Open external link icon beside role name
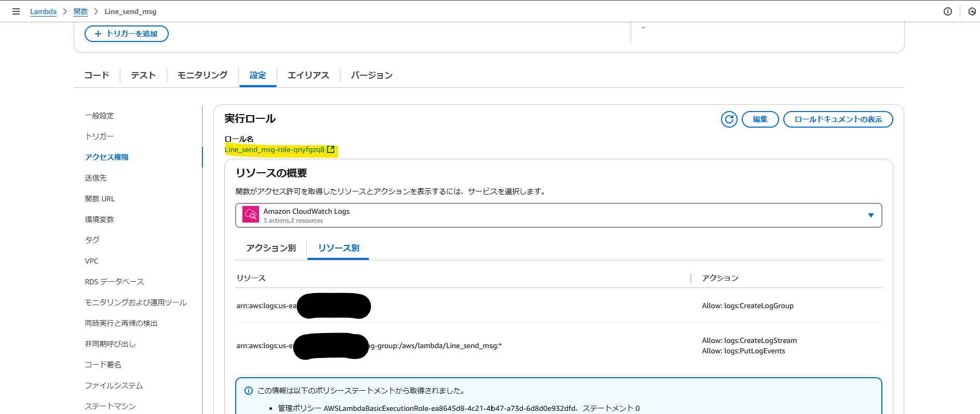The width and height of the screenshot is (980, 414). (331, 149)
